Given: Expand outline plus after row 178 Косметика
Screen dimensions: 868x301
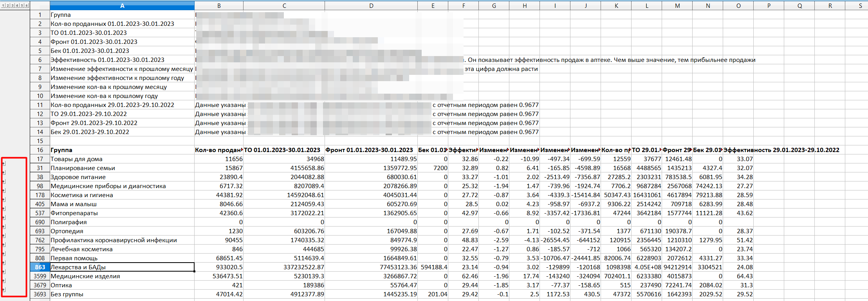Looking at the screenshot, I should (x=4, y=199).
